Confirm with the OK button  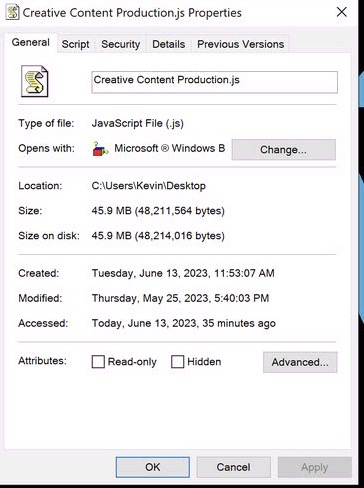pos(153,467)
